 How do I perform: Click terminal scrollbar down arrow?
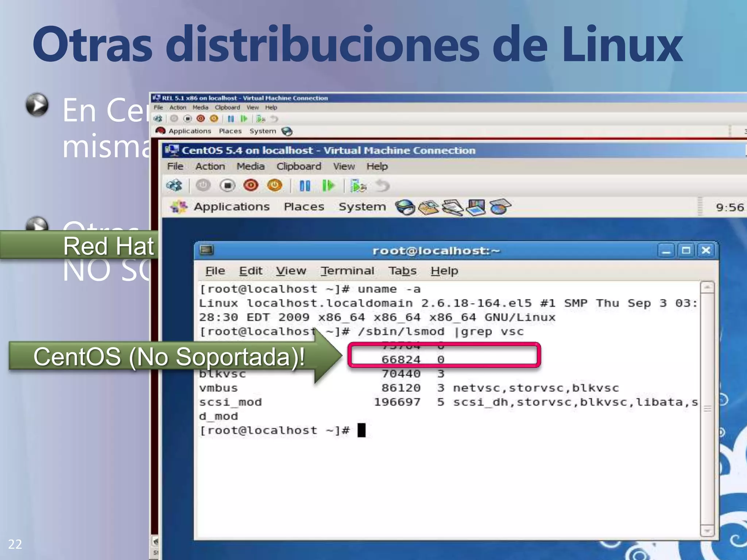click(x=707, y=531)
